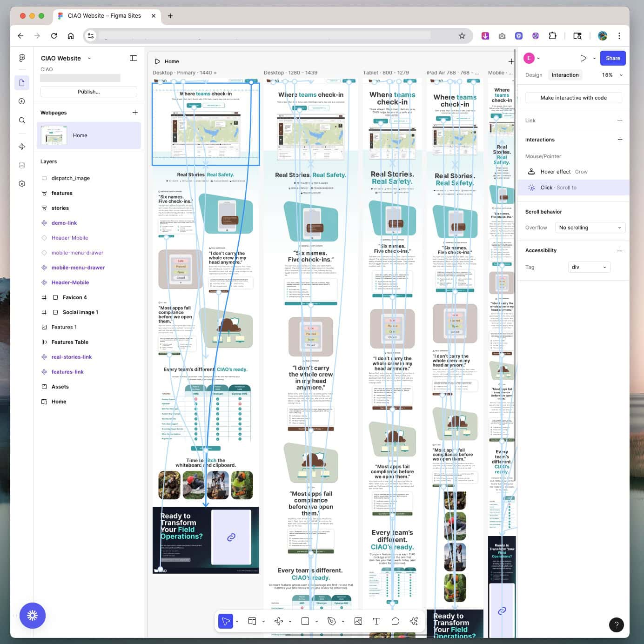
Task: Click the Make interactive with code button
Action: pos(573,97)
